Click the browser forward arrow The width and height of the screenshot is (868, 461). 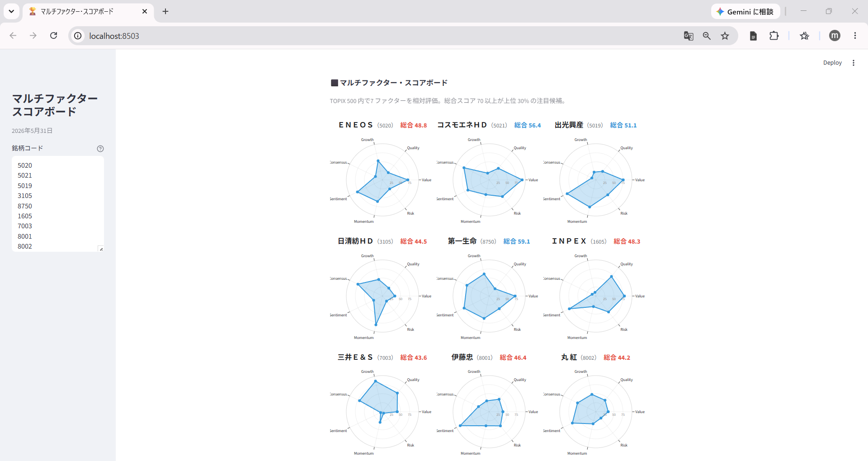click(33, 36)
